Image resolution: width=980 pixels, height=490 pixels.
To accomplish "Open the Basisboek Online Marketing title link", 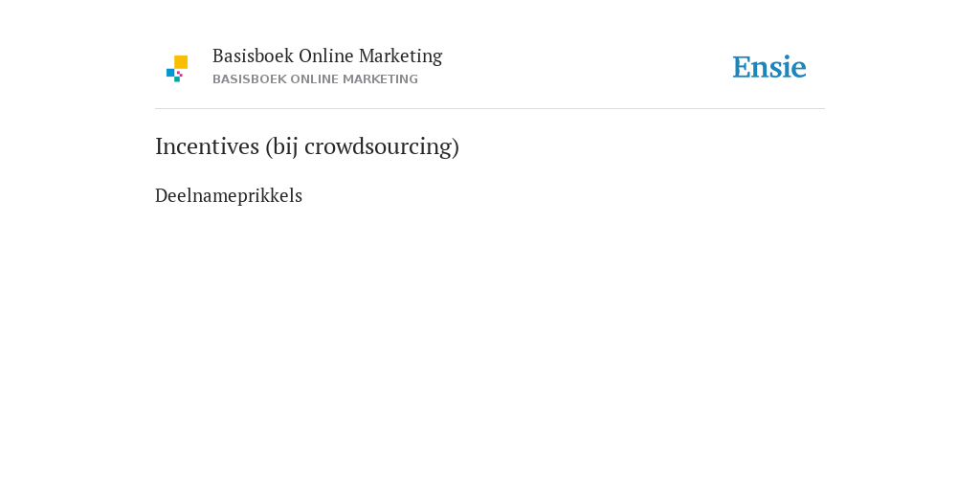I will (x=327, y=56).
